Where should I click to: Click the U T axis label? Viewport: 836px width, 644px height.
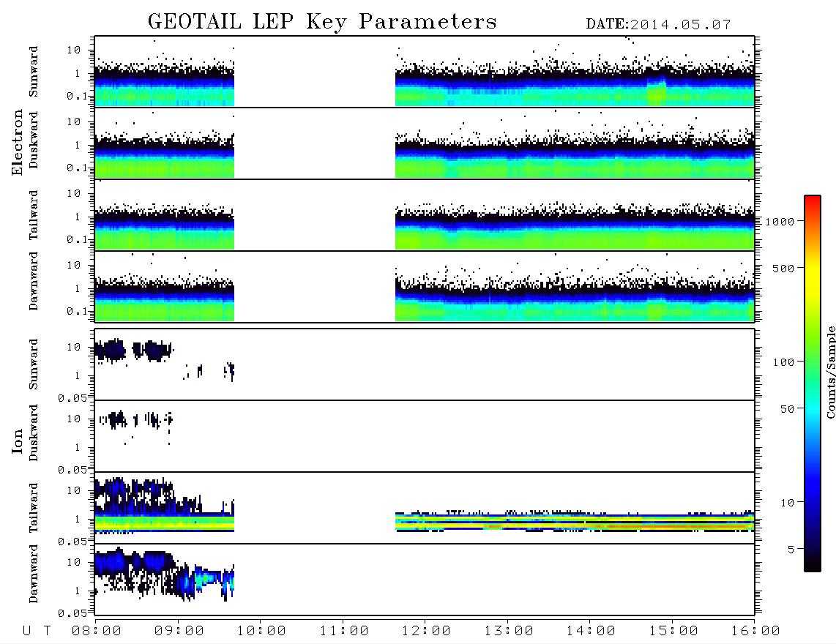37,632
